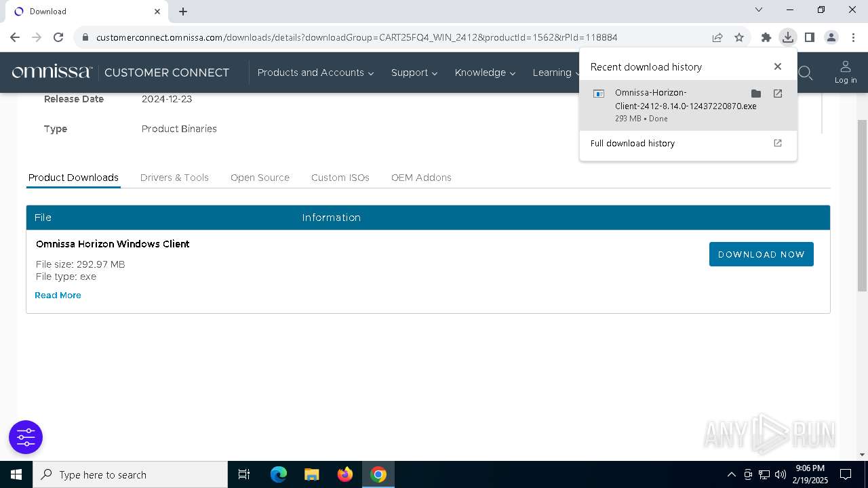The width and height of the screenshot is (868, 488).
Task: Launch Microsoft Edge from taskbar
Action: [279, 474]
